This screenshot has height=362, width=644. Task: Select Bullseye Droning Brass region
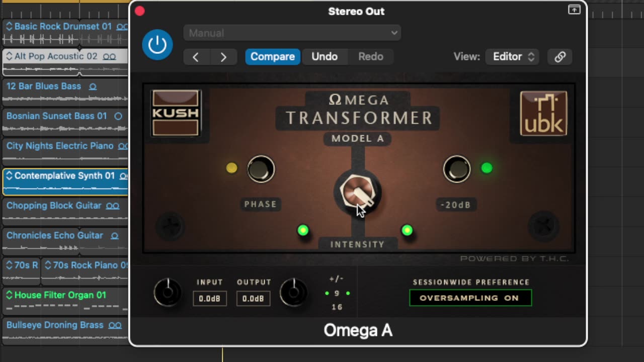coord(65,331)
